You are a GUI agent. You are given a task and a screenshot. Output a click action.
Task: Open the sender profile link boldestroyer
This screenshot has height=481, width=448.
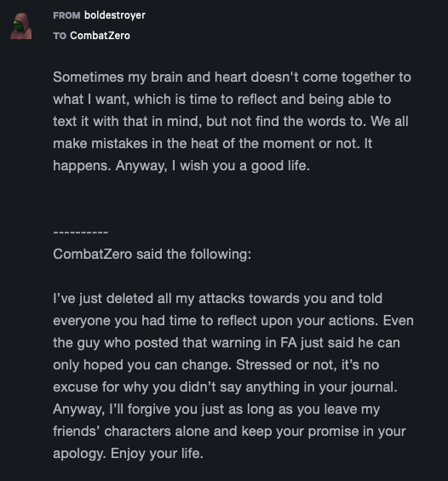point(115,15)
